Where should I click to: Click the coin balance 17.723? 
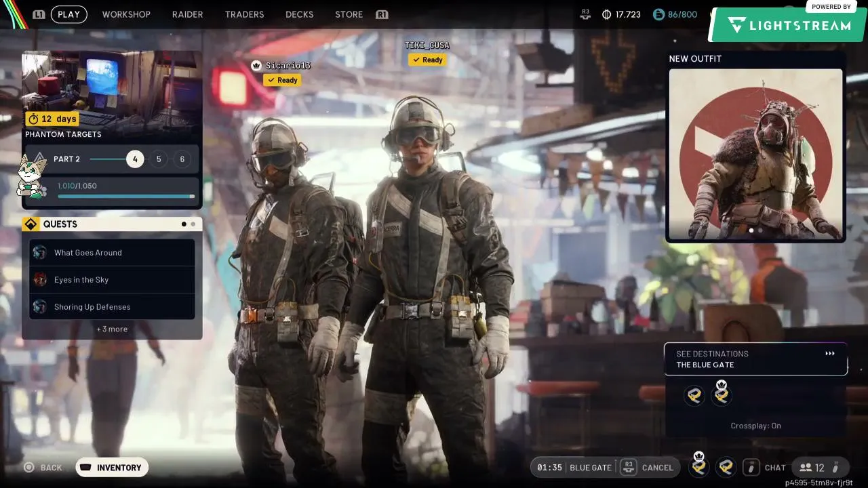(x=628, y=14)
